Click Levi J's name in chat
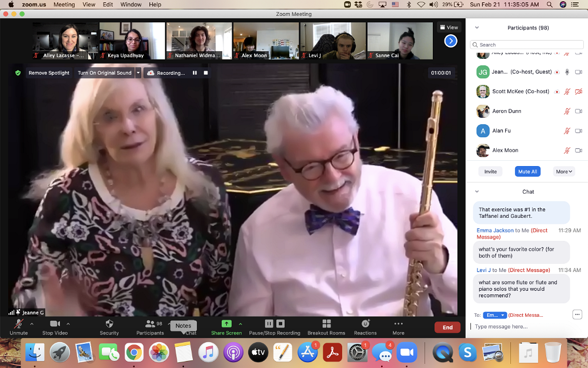 483,270
